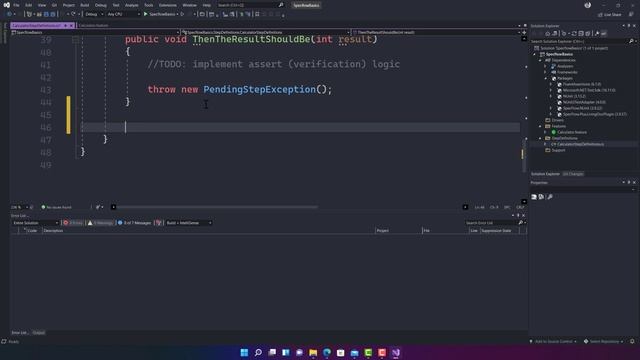Click the Solution Explorer Home icon
The image size is (640, 360).
click(548, 33)
